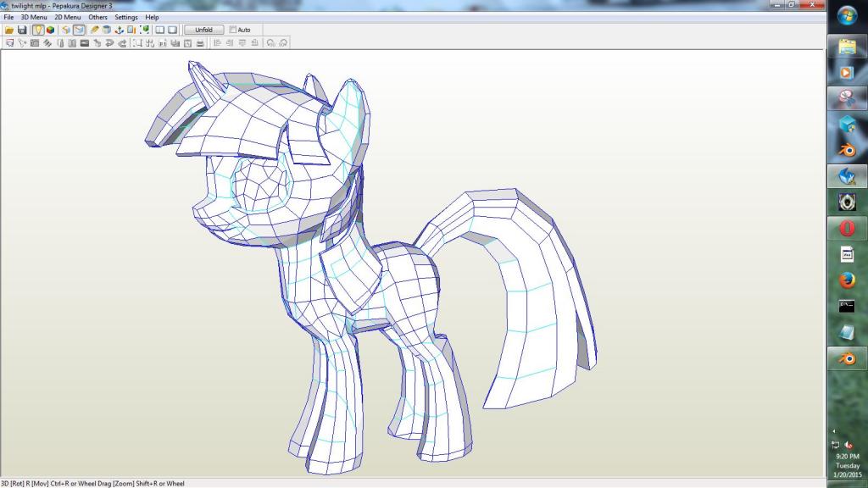Click the blue cylinder toolbar icon
This screenshot has width=868, height=488.
click(107, 30)
